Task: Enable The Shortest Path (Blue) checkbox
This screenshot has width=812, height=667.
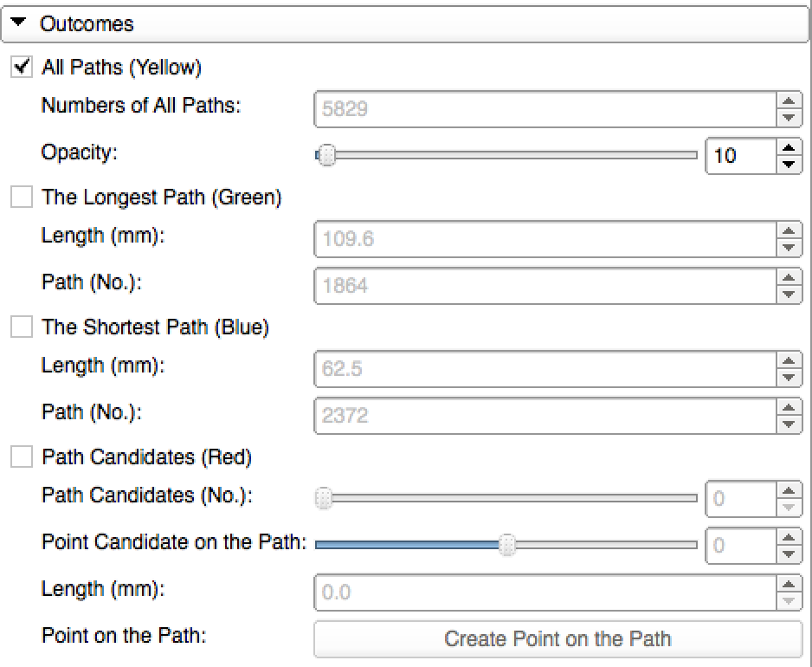Action: [22, 327]
